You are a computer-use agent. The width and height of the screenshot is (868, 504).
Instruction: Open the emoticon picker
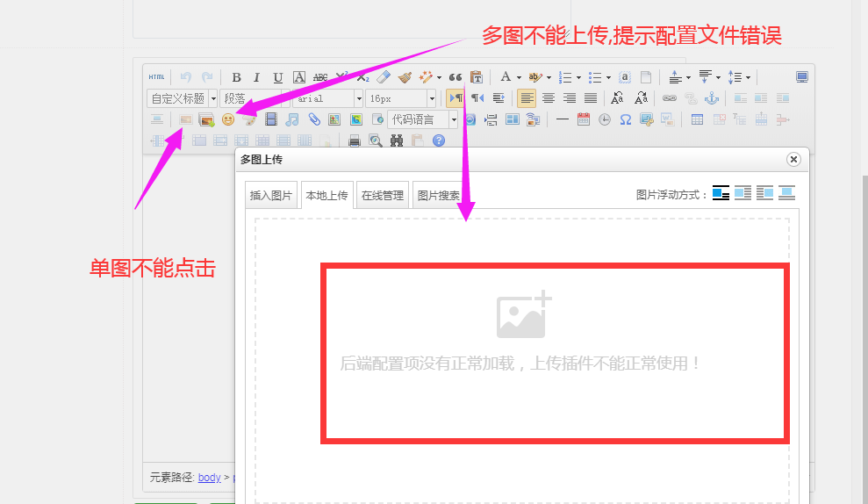[x=228, y=119]
